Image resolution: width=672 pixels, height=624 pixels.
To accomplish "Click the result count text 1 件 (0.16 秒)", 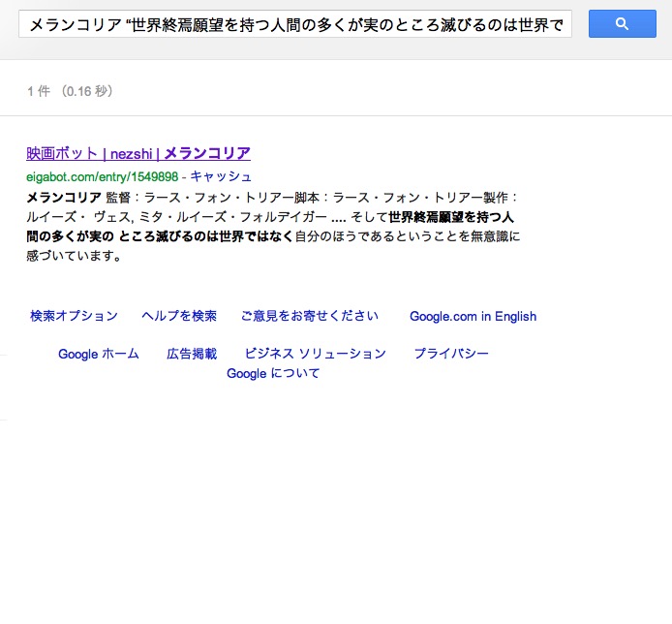I will (70, 91).
